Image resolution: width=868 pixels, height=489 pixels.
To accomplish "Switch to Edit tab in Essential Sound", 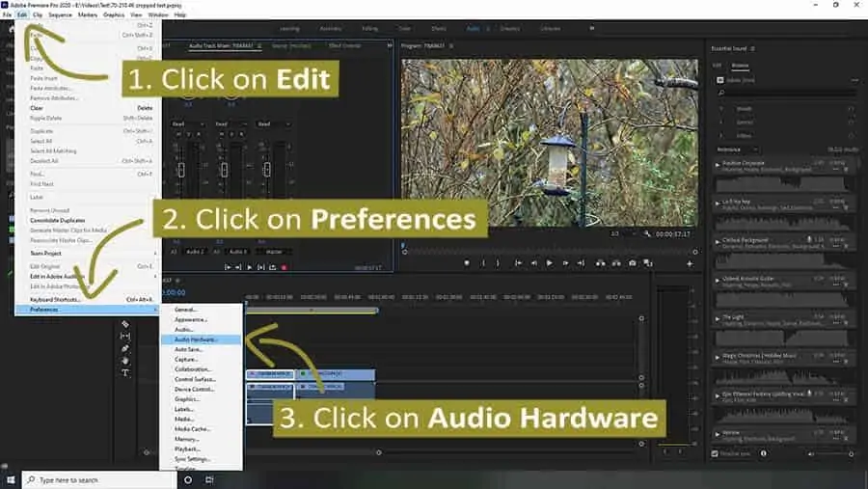I will [717, 66].
